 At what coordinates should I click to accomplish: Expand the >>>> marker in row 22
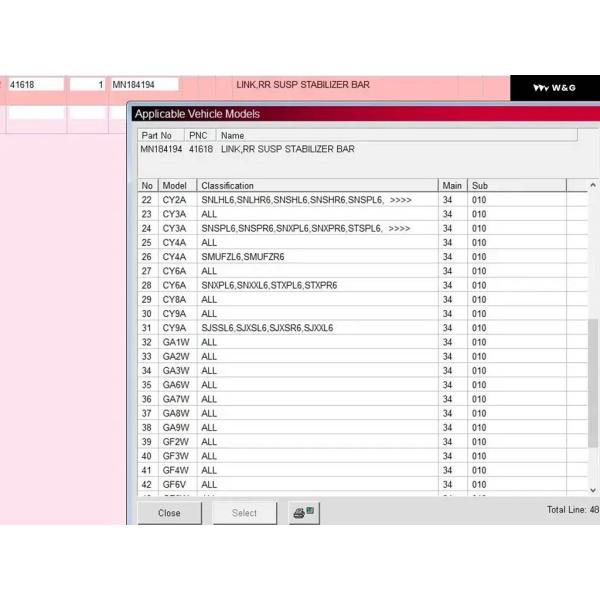[x=400, y=200]
